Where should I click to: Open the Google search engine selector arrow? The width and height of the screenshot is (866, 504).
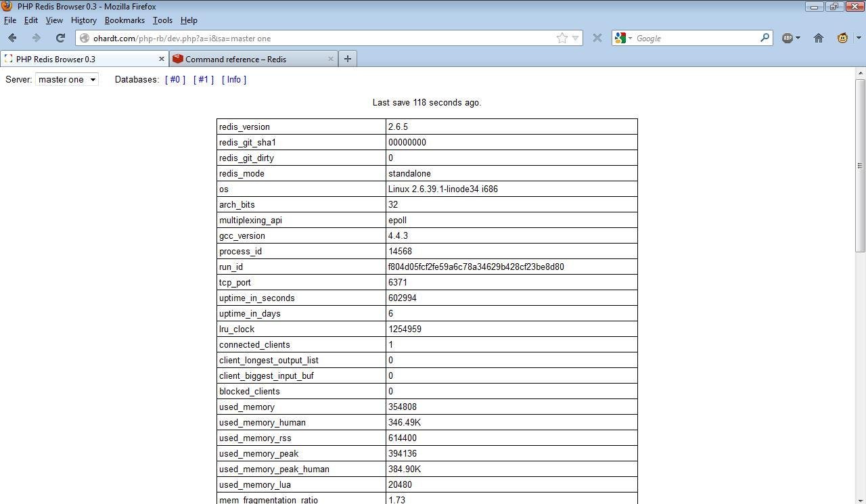[631, 38]
